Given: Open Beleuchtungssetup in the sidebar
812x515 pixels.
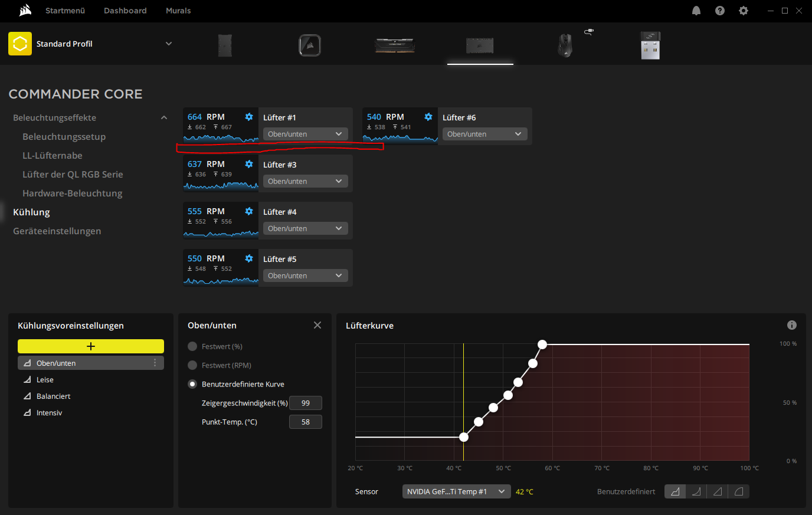Looking at the screenshot, I should (x=64, y=136).
